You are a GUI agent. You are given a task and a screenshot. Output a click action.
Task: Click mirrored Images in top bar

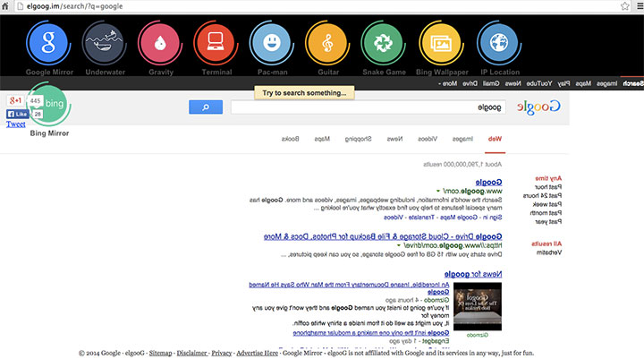coord(607,83)
